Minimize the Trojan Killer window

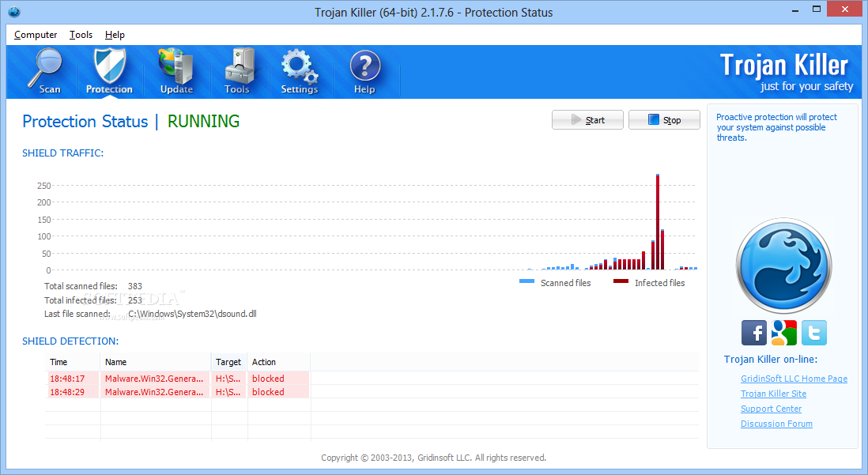point(795,9)
